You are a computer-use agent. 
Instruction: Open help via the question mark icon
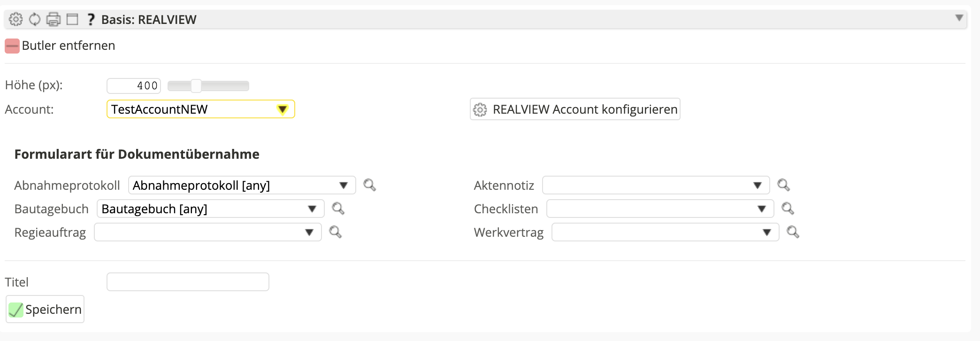pos(91,19)
